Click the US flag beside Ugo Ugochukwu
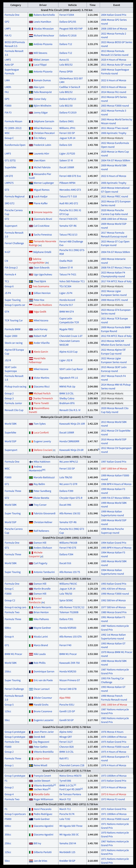The image size is (136, 868). [31, 274]
